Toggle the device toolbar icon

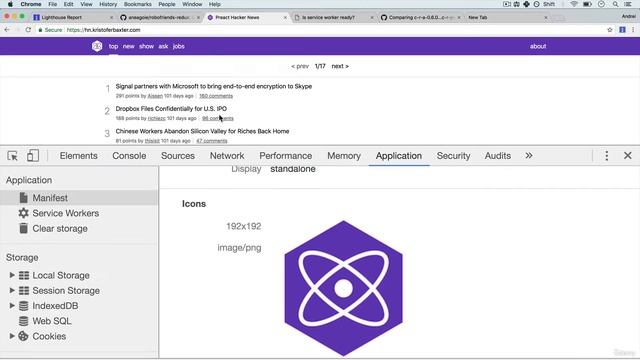pyautogui.click(x=33, y=156)
